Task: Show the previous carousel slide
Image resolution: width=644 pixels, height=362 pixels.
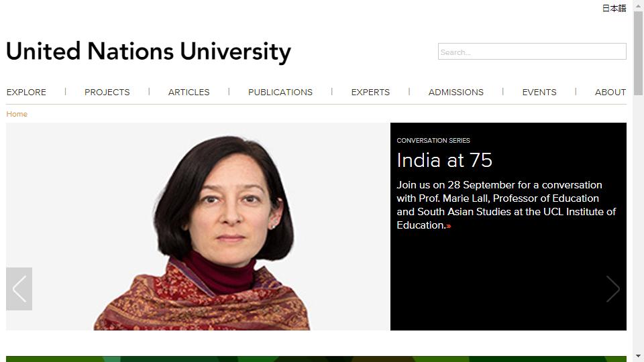Action: pyautogui.click(x=19, y=289)
